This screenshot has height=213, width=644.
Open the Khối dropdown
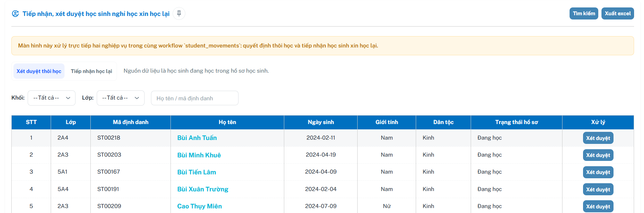[x=51, y=98]
